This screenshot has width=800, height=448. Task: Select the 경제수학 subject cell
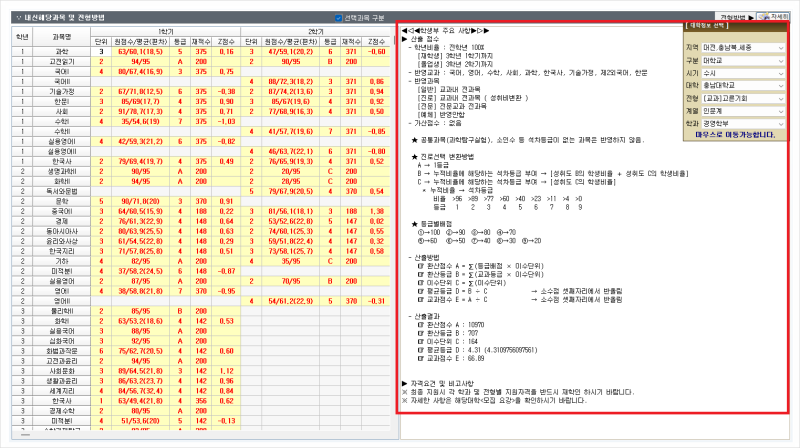(x=62, y=411)
